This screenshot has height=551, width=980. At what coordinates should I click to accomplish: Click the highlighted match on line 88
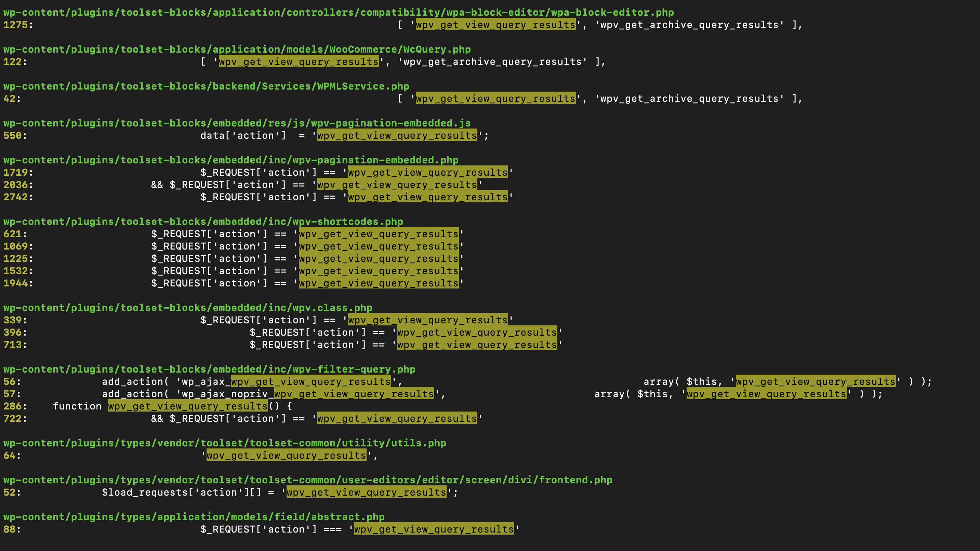coord(434,529)
